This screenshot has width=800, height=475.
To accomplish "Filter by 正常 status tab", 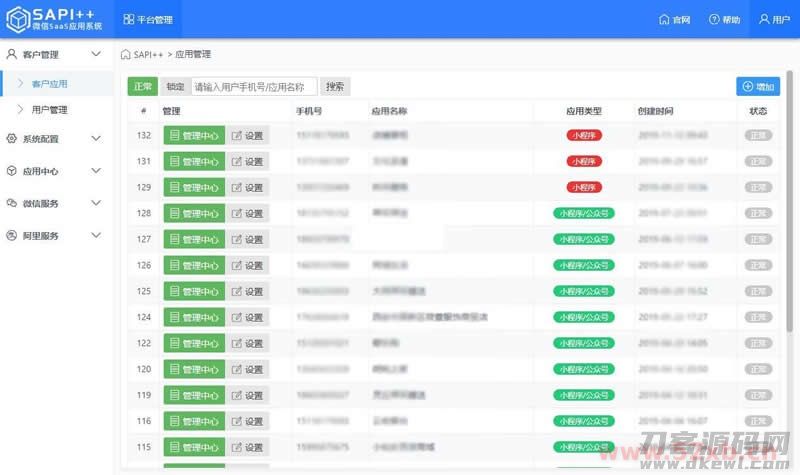I will [142, 87].
